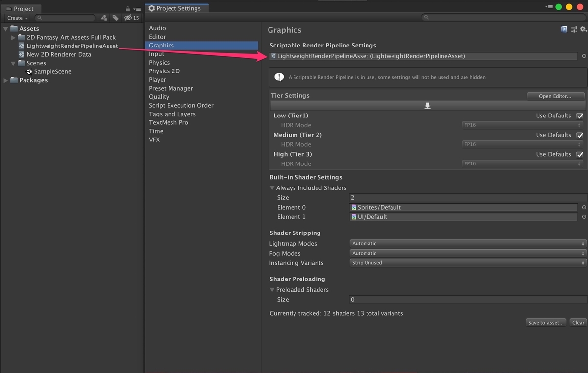
Task: Expand the 2D Fantasy Art Assets folder
Action: pyautogui.click(x=13, y=37)
